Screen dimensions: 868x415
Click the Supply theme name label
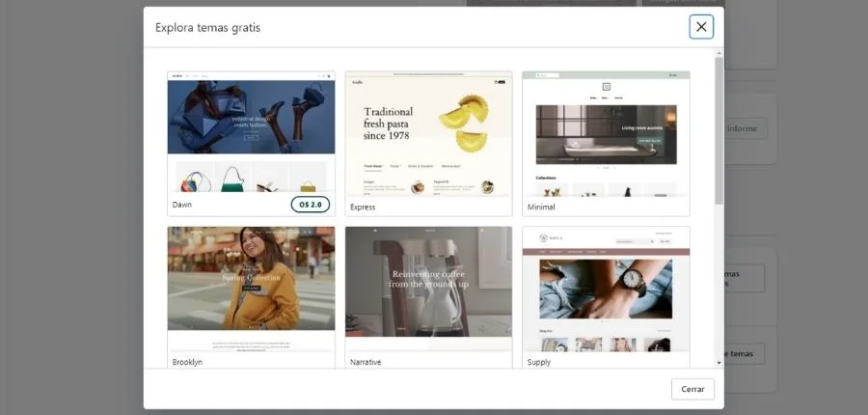click(x=539, y=362)
